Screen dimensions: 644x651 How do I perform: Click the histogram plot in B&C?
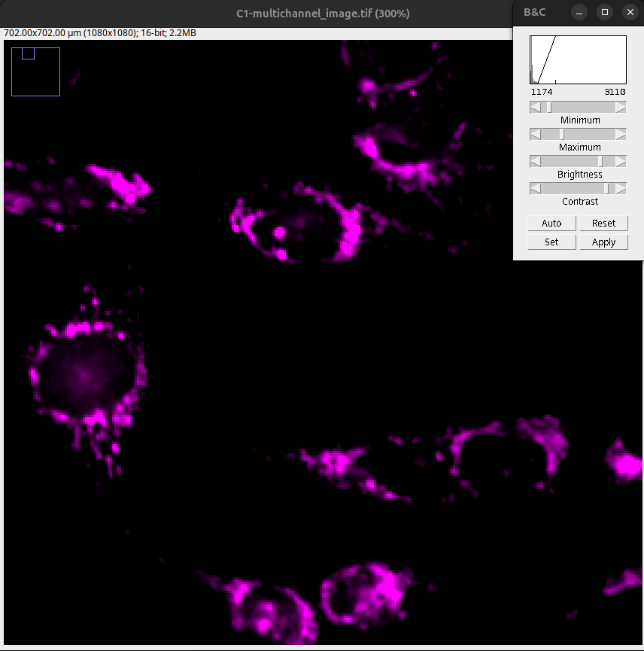click(578, 59)
